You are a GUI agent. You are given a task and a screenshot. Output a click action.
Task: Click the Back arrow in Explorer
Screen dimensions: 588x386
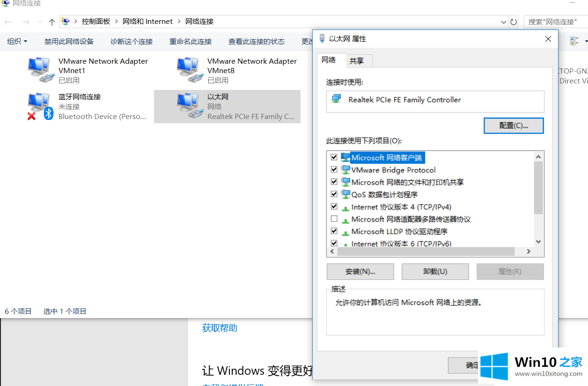point(8,22)
